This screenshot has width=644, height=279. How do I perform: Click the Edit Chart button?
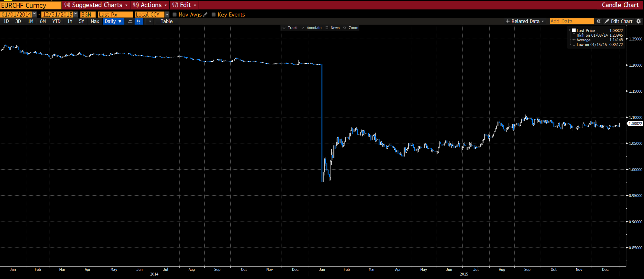coord(619,21)
